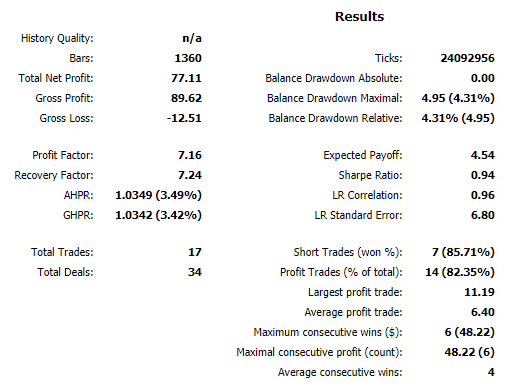Click the Bars value 1360
Viewport: 505px width, 390px height.
[188, 58]
